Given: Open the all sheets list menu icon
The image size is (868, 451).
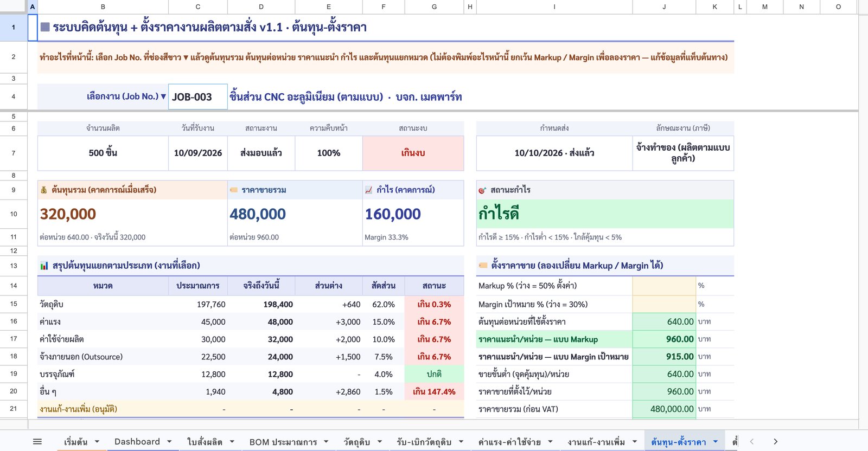Looking at the screenshot, I should (x=37, y=442).
